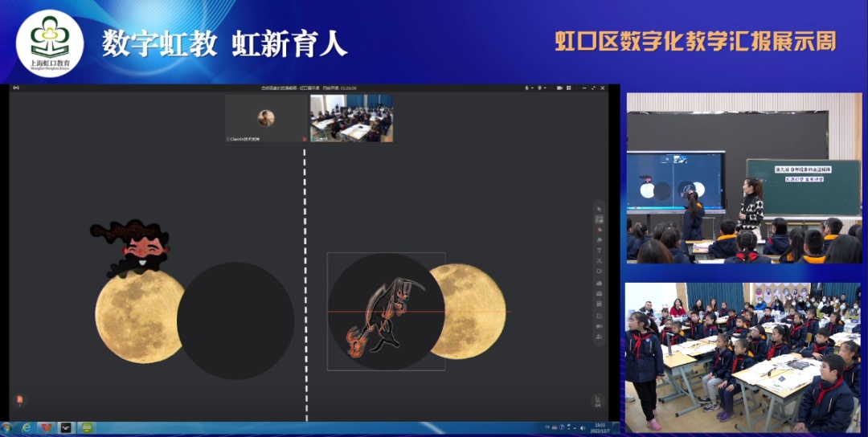Click the volume icon in the system tray
Image resolution: width=868 pixels, height=437 pixels.
pos(583,428)
